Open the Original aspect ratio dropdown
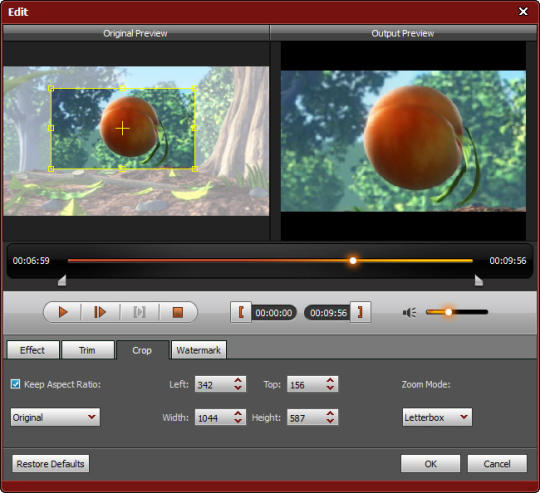The image size is (540, 493). tap(55, 417)
